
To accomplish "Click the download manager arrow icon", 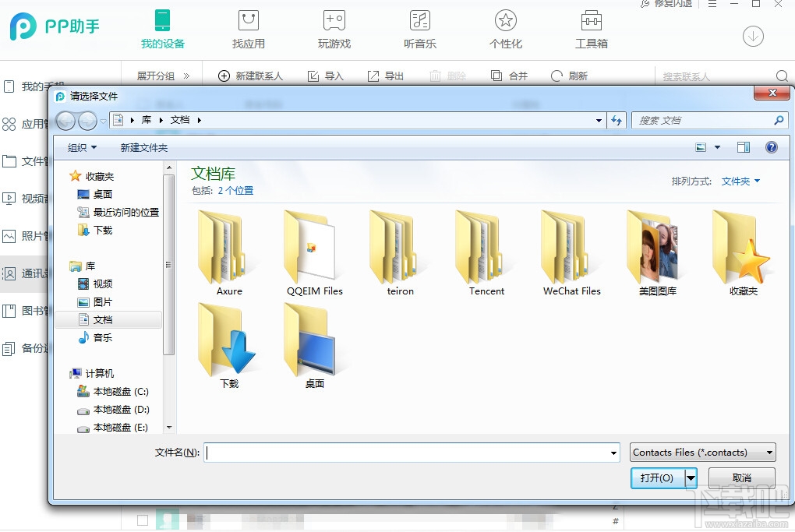I will pyautogui.click(x=753, y=36).
